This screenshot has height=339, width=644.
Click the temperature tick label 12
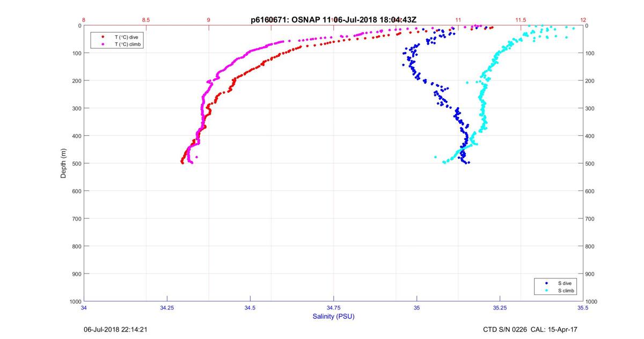pyautogui.click(x=583, y=20)
